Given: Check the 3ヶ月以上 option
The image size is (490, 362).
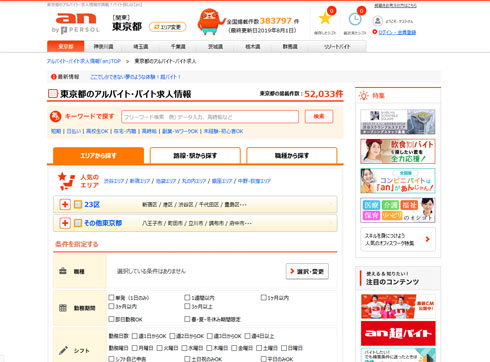Looking at the screenshot, I should click(187, 306).
